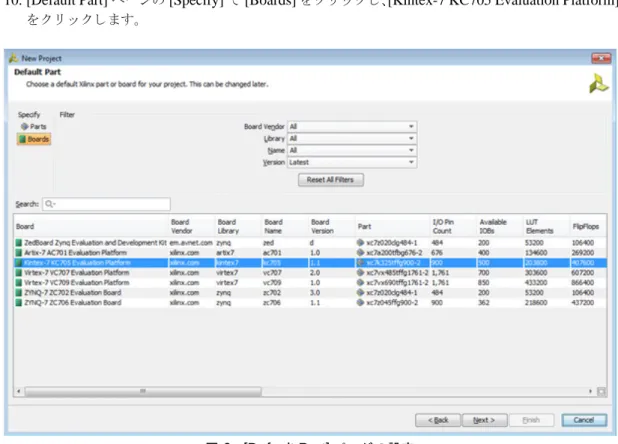This screenshot has height=444, width=618.
Task: Click part icon next to xc7z045ffg900-2
Action: pos(360,303)
